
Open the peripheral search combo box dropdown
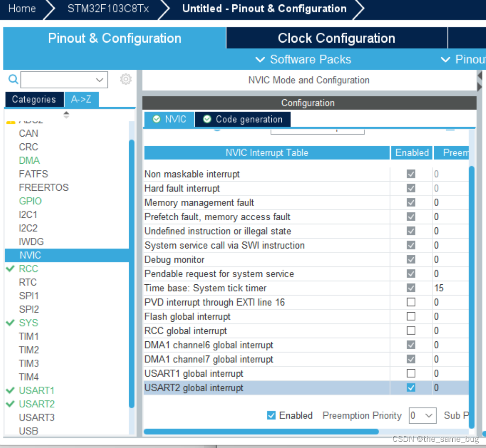click(99, 80)
